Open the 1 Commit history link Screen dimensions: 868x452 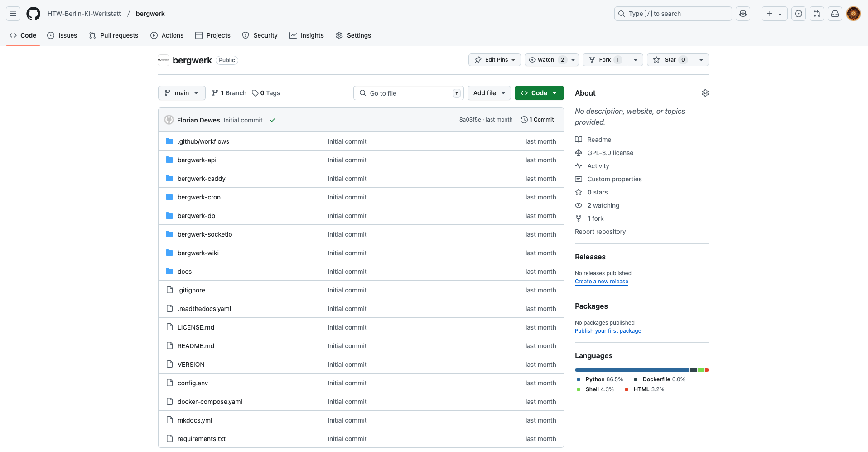coord(537,120)
